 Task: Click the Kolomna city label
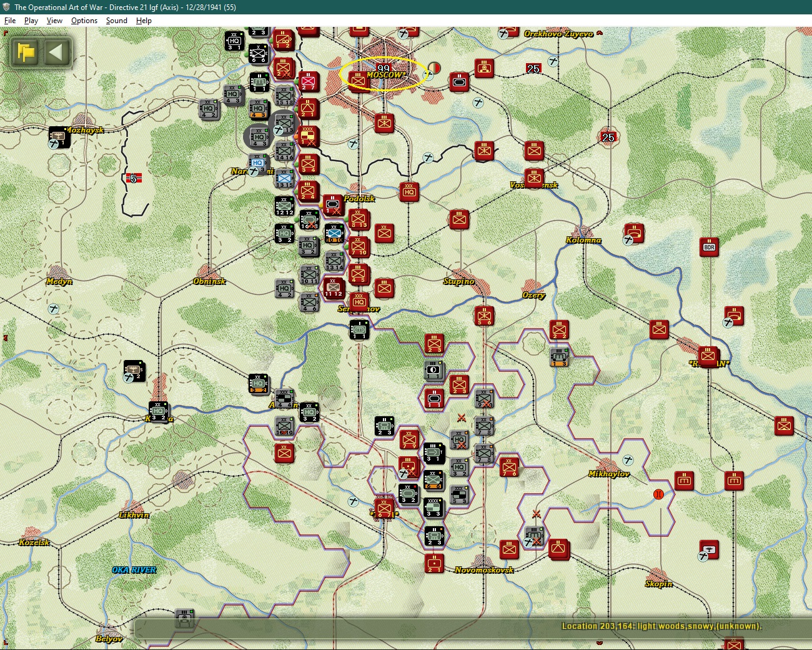coord(583,240)
